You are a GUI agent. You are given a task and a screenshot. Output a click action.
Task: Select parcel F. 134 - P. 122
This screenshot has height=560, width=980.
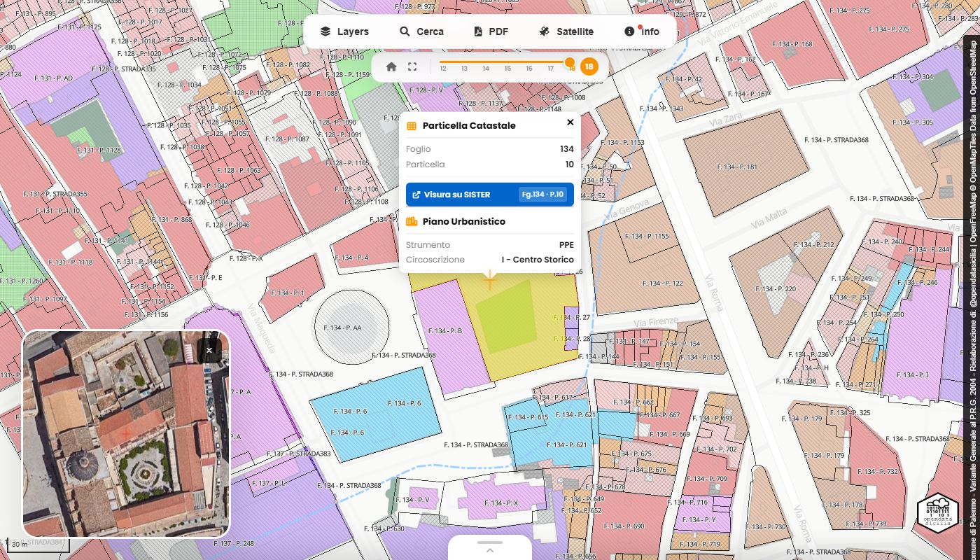click(x=663, y=283)
